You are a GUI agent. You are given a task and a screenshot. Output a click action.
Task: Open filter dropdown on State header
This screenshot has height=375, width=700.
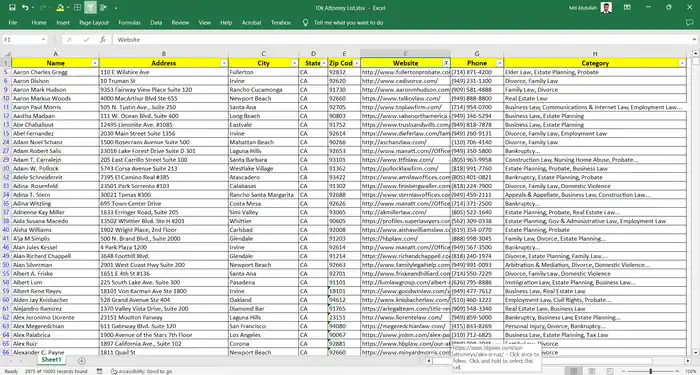coord(324,63)
